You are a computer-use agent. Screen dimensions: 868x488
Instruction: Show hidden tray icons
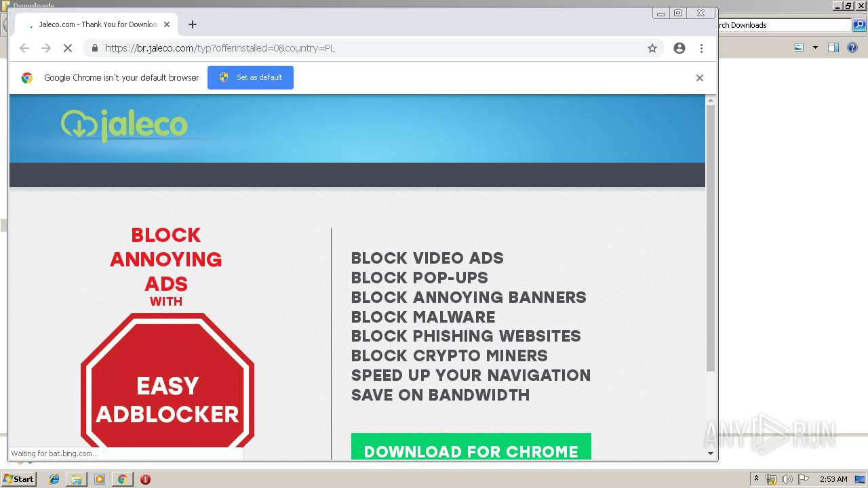click(x=756, y=479)
